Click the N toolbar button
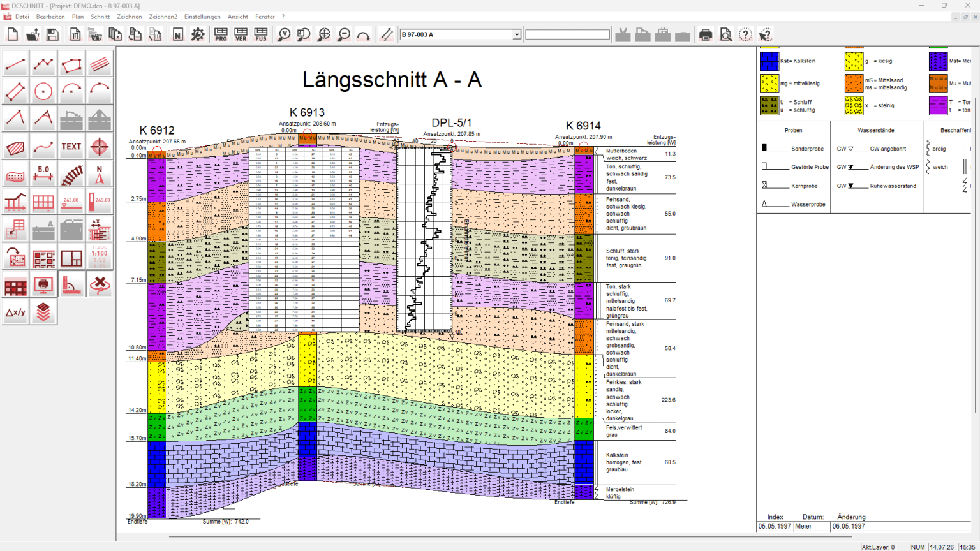 coord(178,34)
